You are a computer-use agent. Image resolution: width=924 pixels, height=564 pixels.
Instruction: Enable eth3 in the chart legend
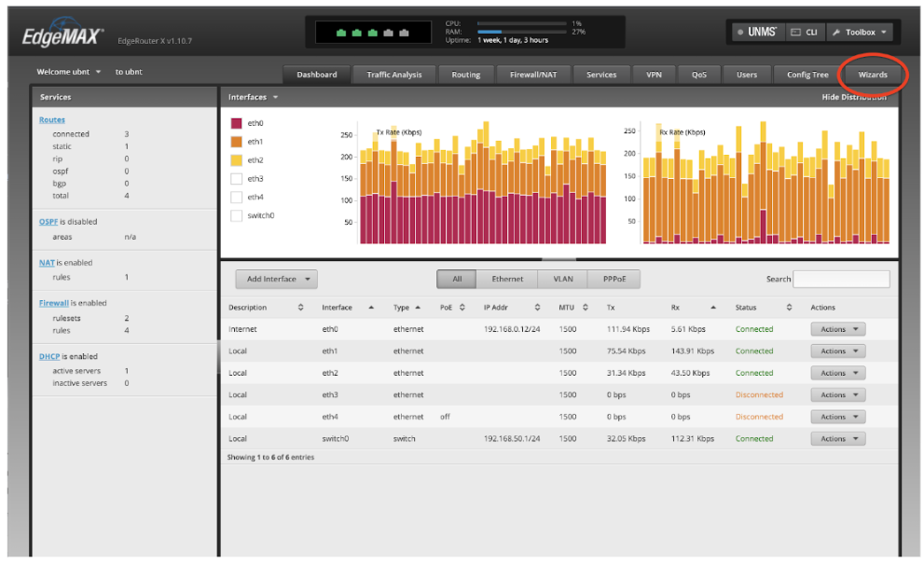click(236, 177)
